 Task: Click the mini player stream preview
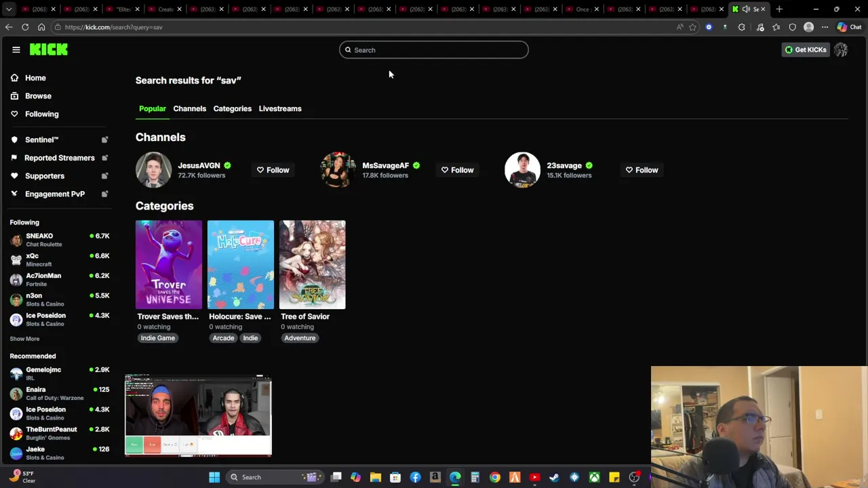(x=198, y=415)
